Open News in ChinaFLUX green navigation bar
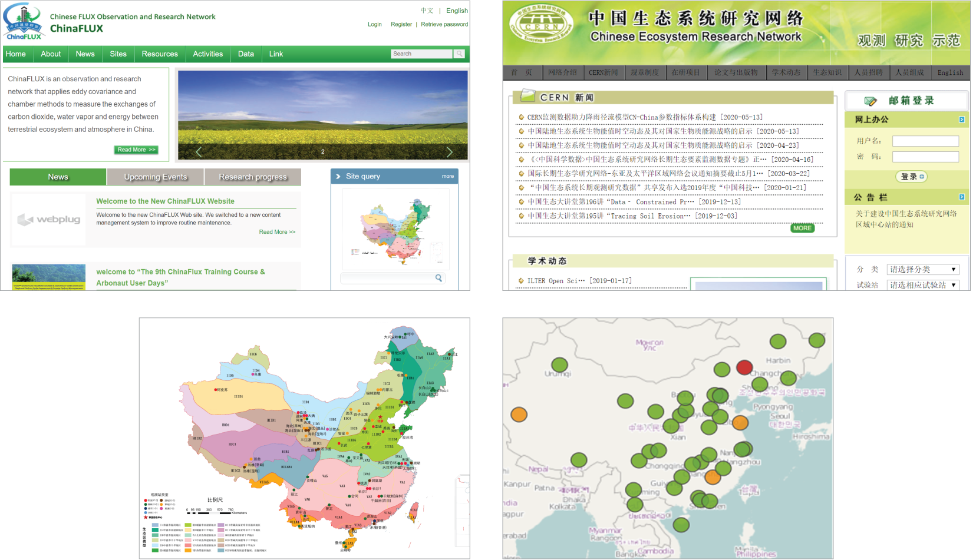 [x=85, y=54]
